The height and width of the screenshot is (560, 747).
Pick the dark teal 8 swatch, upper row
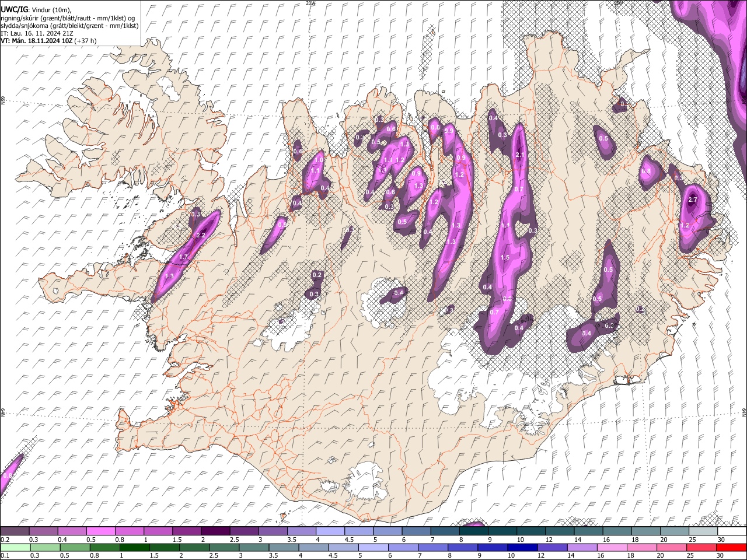(x=474, y=531)
